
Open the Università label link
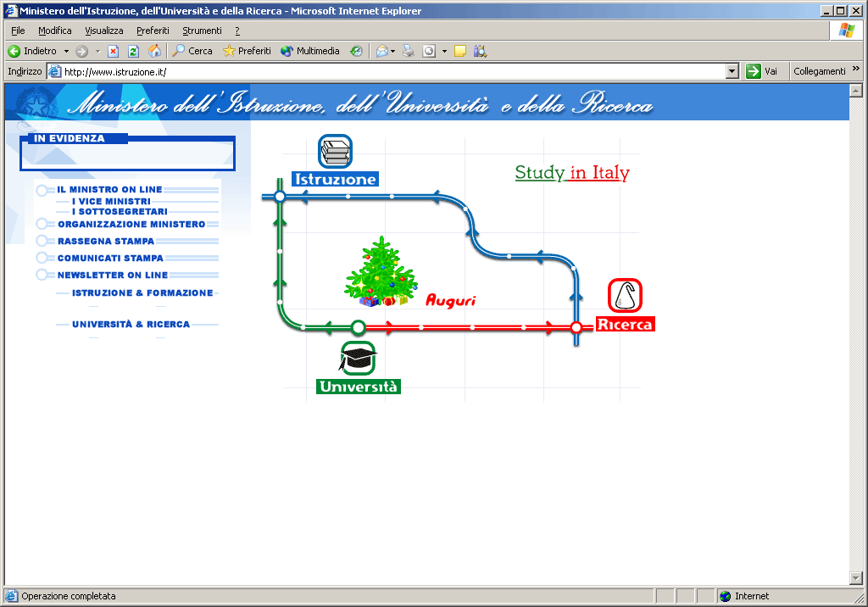(359, 386)
